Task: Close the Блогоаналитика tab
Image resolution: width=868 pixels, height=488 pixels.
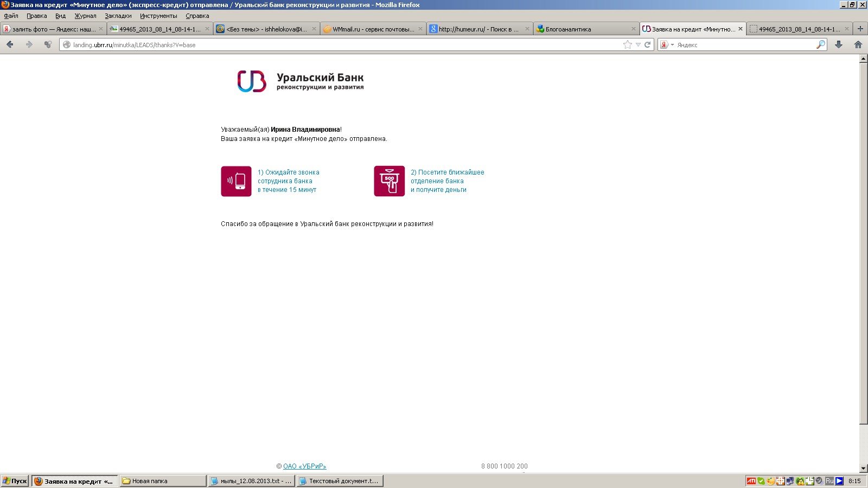Action: [633, 29]
